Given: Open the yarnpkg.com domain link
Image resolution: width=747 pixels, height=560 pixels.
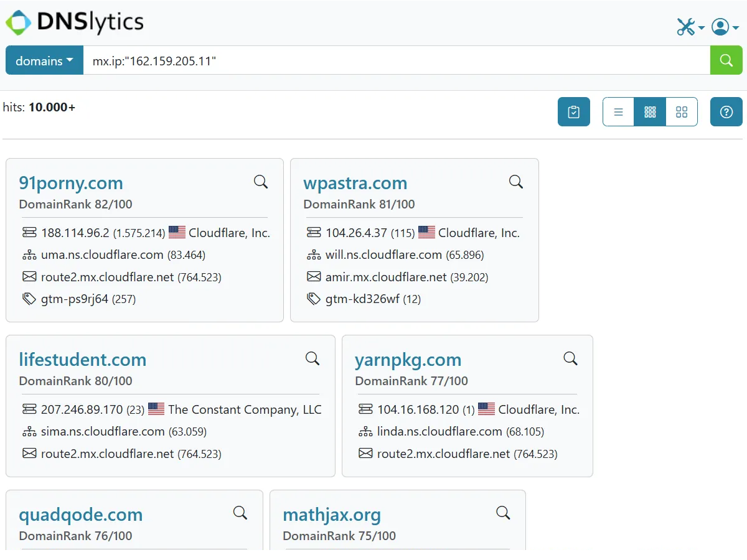Looking at the screenshot, I should [x=408, y=360].
